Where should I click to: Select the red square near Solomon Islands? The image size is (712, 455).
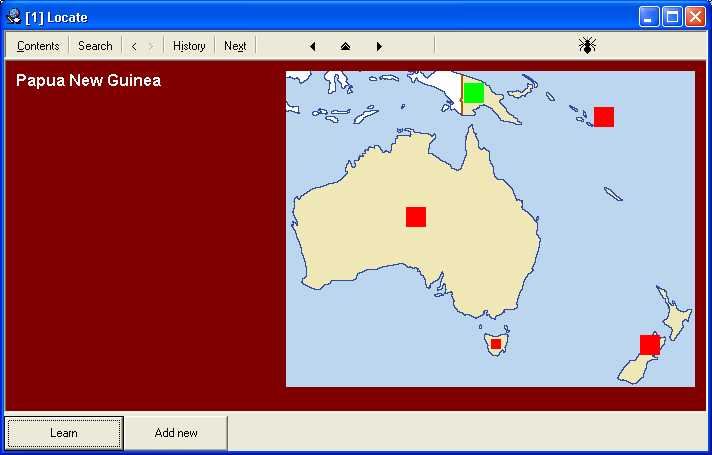tap(604, 117)
